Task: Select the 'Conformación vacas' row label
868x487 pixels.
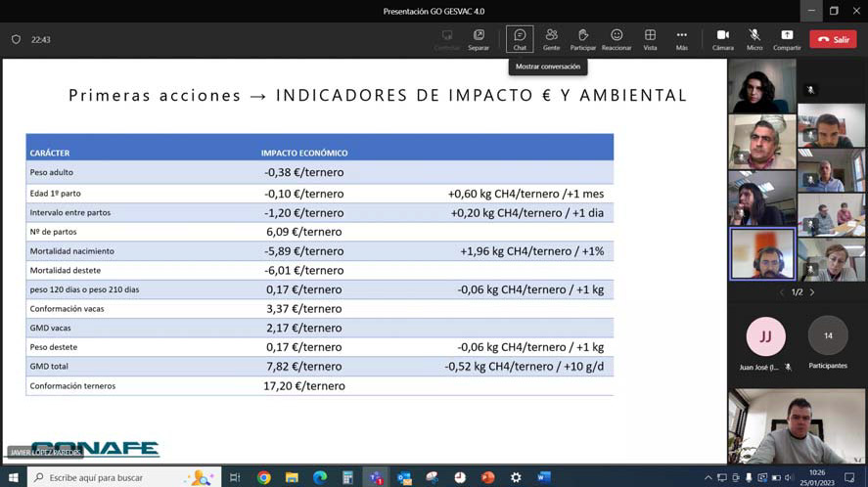Action: 67,309
